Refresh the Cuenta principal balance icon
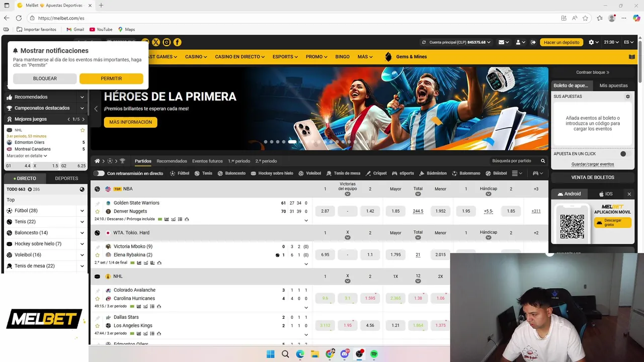The height and width of the screenshot is (362, 644). (x=424, y=42)
